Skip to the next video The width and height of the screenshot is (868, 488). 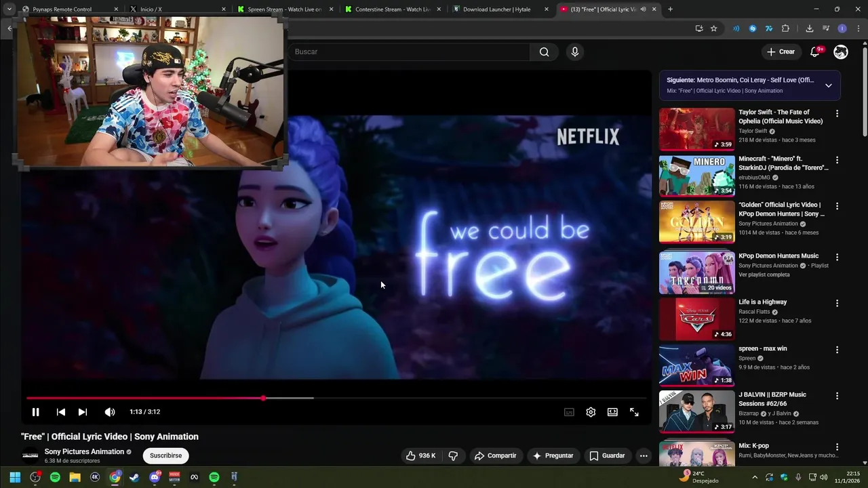[83, 412]
